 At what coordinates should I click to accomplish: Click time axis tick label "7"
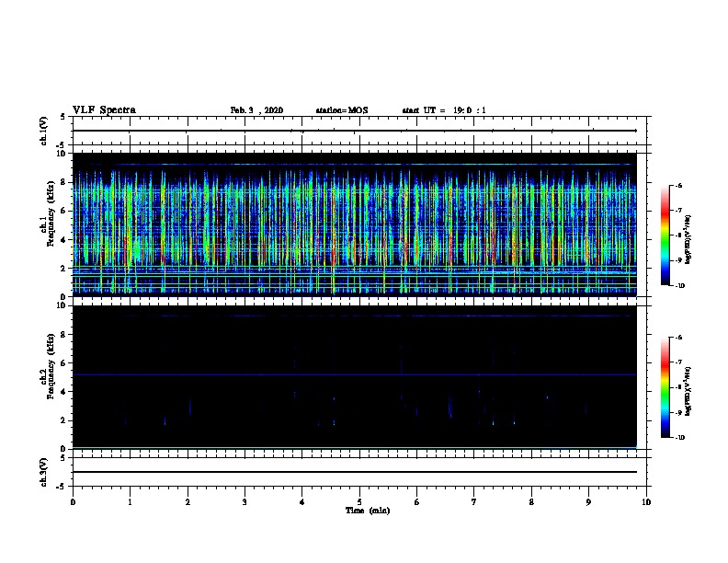pos(474,502)
